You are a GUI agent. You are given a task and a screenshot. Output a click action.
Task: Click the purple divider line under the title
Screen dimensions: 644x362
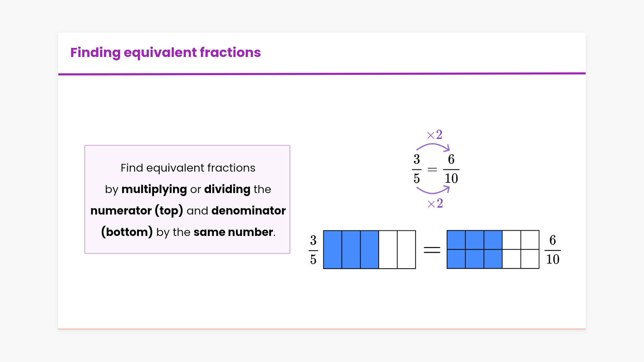322,74
